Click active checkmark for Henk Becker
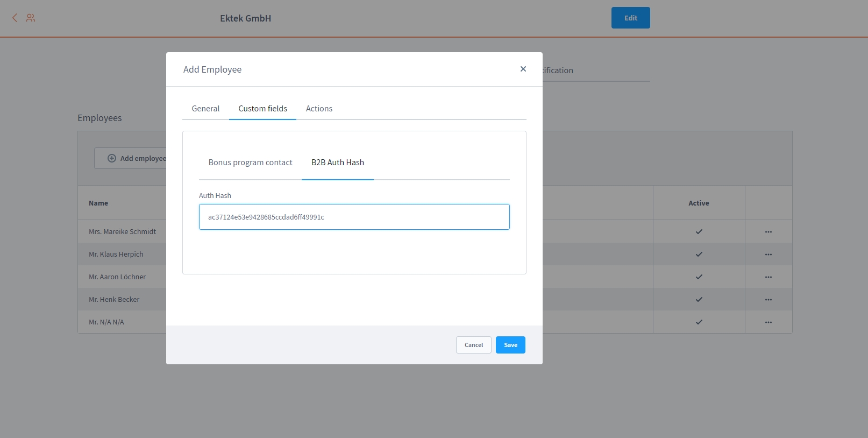Viewport: 868px width, 438px height. [699, 300]
